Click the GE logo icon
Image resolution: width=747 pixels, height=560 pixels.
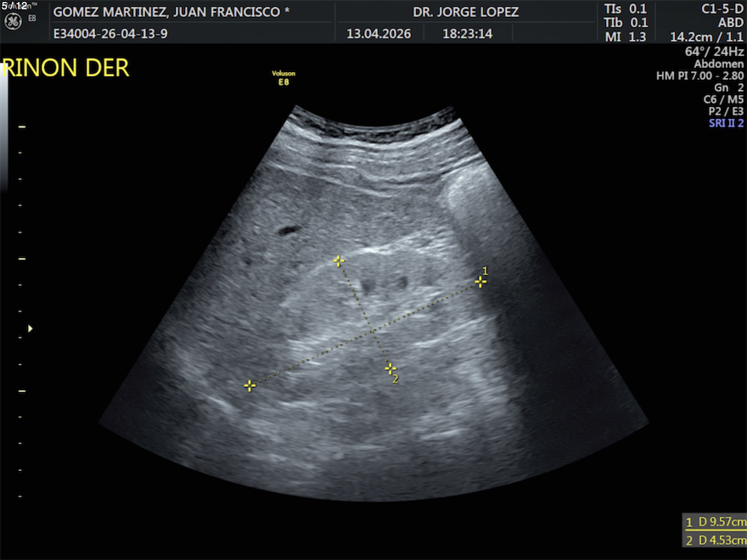(13, 21)
